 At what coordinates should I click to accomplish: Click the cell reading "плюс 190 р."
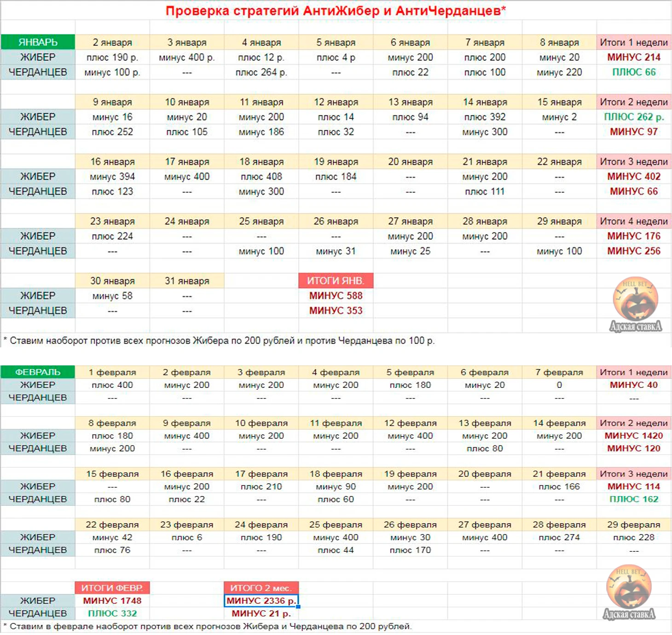click(112, 58)
